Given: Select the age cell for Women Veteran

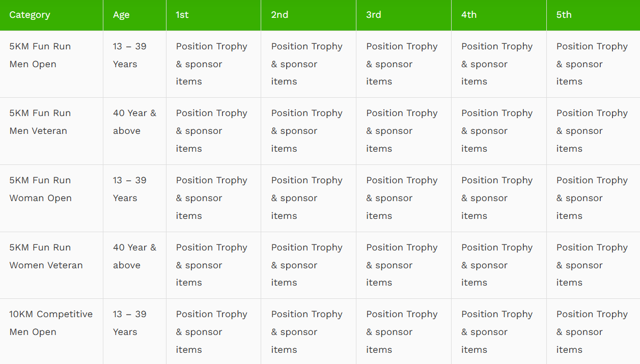Looking at the screenshot, I should point(134,256).
